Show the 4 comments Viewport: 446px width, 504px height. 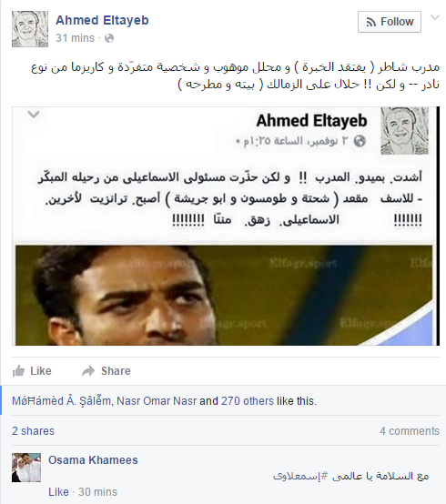click(x=410, y=430)
